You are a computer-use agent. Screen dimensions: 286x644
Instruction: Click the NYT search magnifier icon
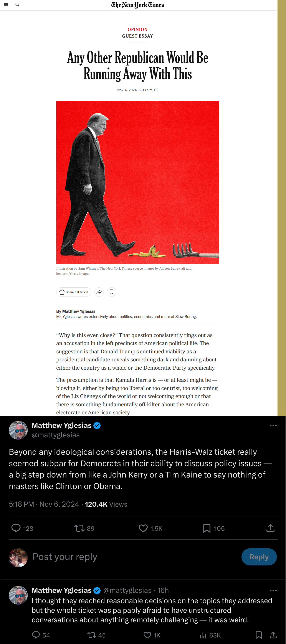coord(17,5)
